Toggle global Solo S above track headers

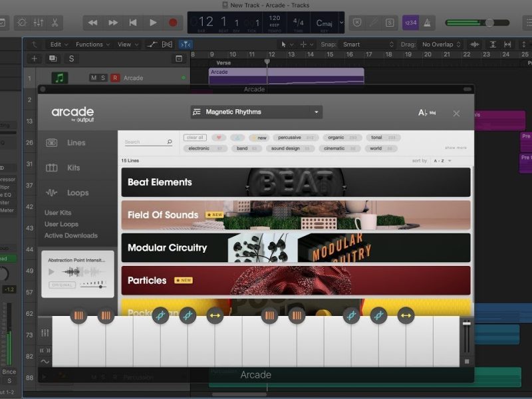[71, 59]
